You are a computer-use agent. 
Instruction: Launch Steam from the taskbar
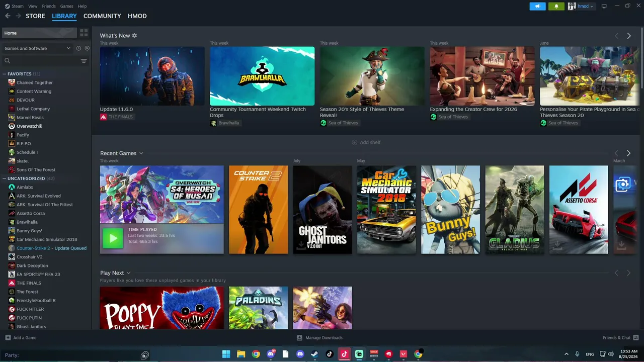[315, 354]
